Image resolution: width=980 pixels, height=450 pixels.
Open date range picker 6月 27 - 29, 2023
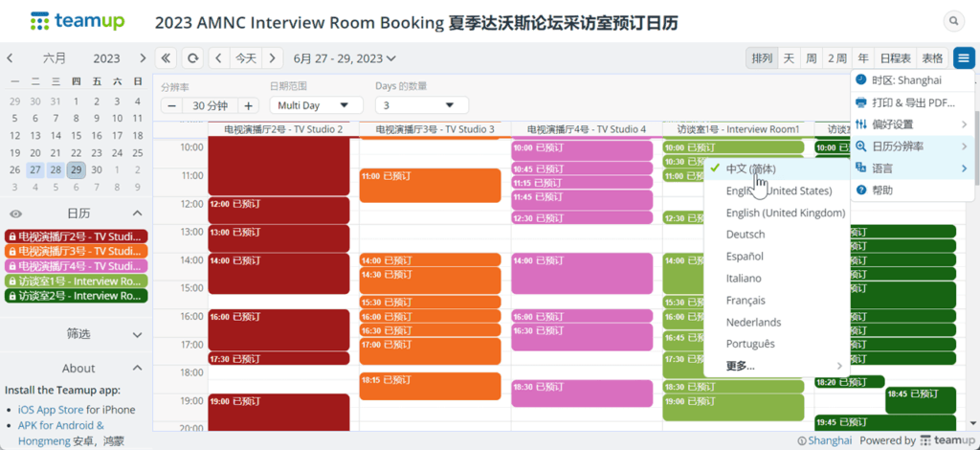pos(345,58)
